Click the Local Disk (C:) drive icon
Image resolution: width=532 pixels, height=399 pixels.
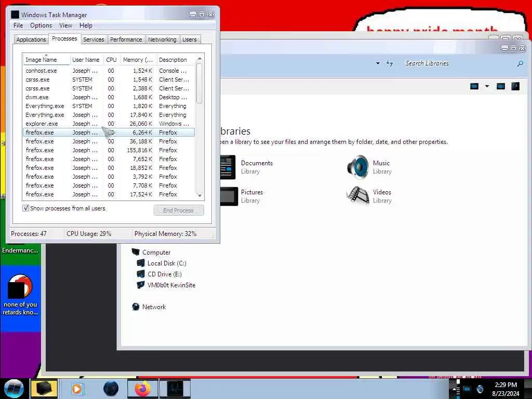coord(140,263)
